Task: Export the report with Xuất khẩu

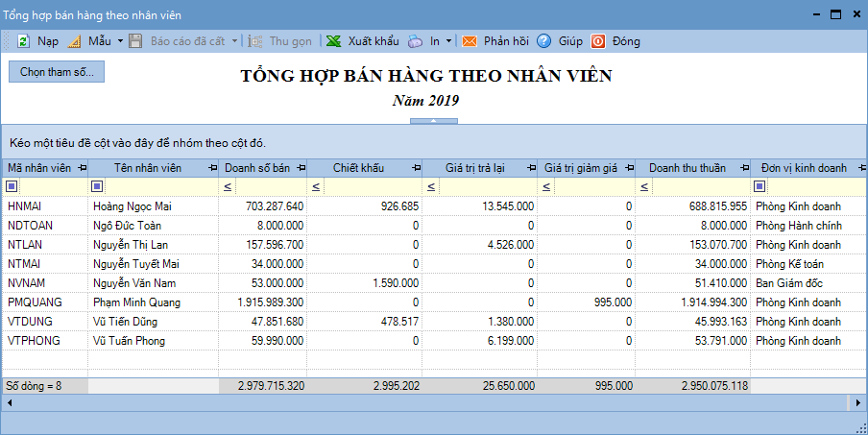Action: [362, 41]
